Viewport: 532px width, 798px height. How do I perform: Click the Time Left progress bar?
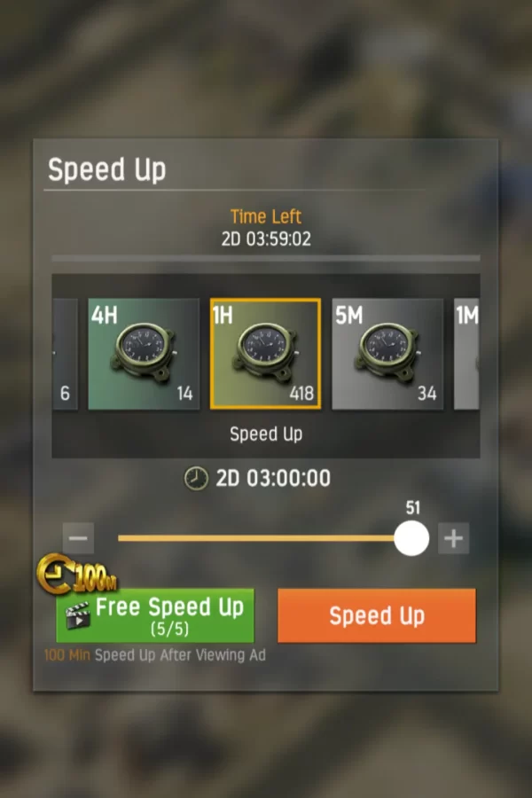pos(265,259)
